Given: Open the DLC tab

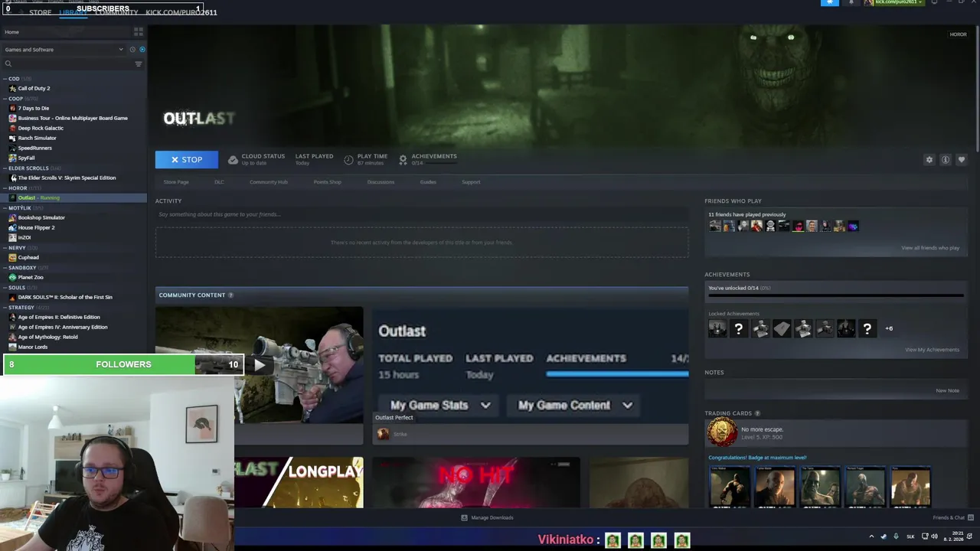Looking at the screenshot, I should click(219, 182).
